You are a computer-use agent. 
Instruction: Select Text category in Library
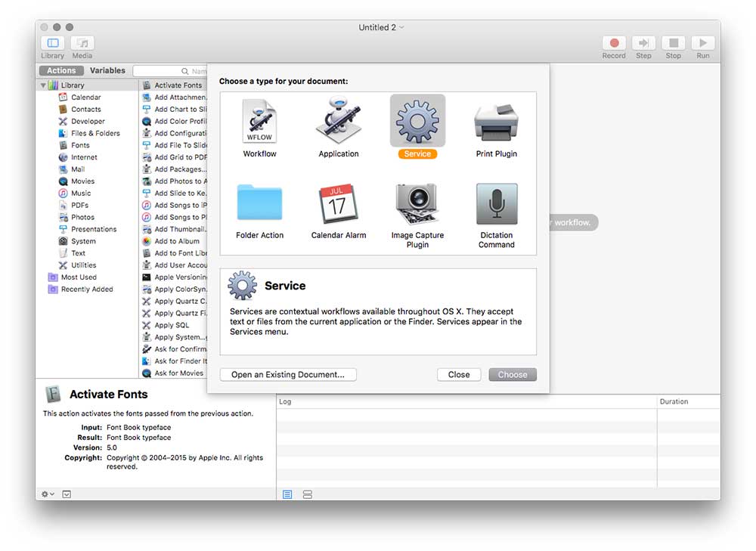(x=78, y=253)
